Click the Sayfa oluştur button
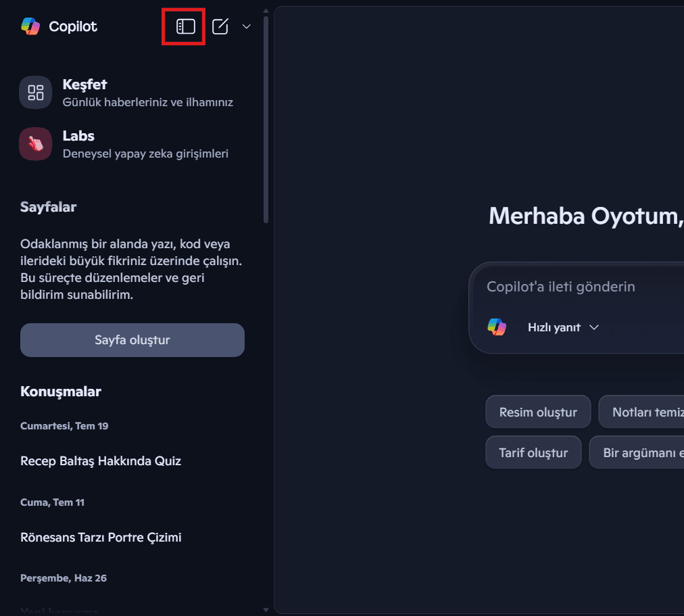Image resolution: width=684 pixels, height=616 pixels. click(132, 339)
